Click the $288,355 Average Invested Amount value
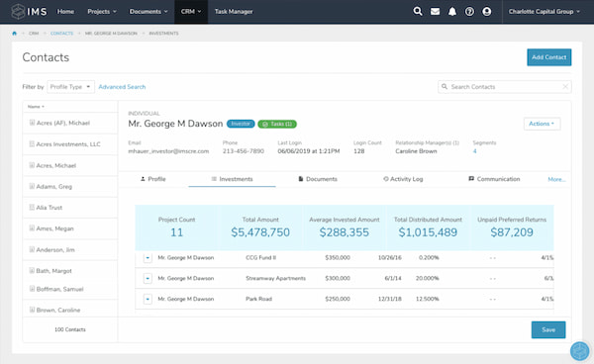This screenshot has height=364, width=594. 344,232
